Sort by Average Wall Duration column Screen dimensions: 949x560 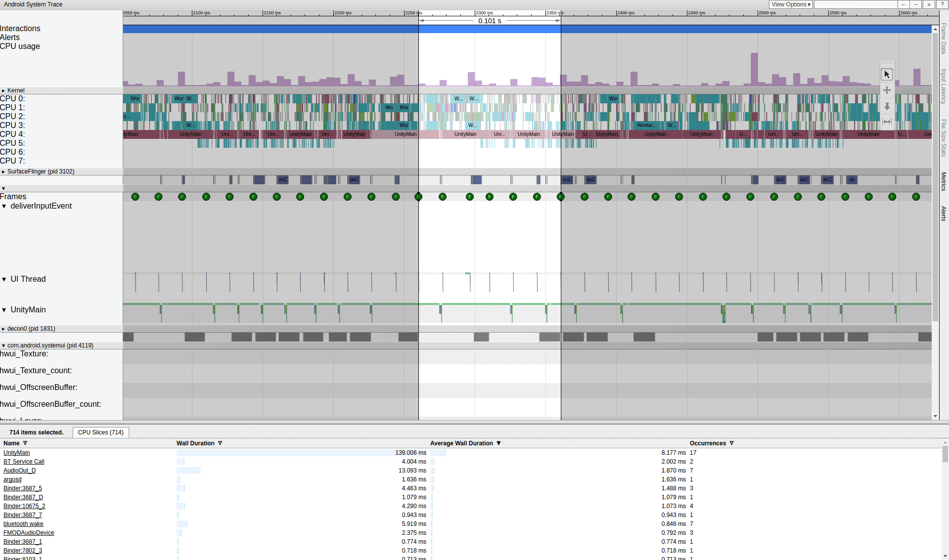[x=465, y=443]
